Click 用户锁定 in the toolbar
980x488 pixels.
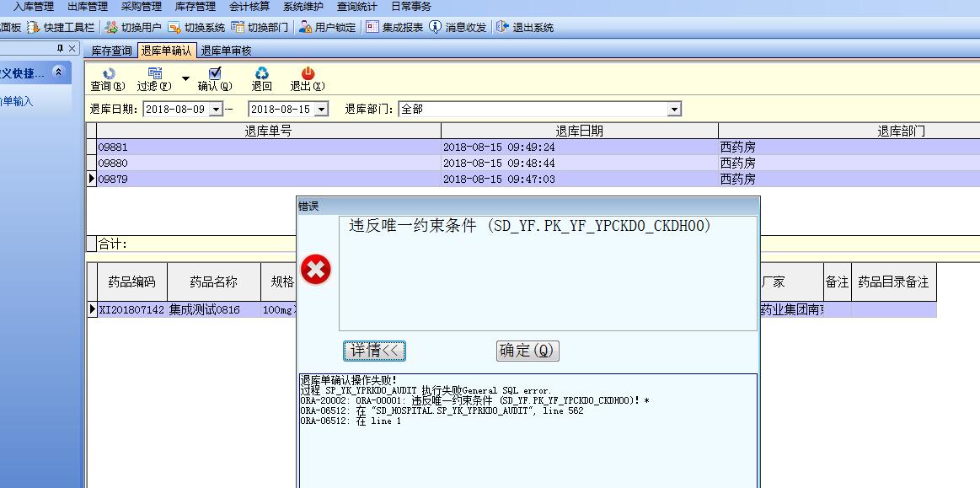pyautogui.click(x=328, y=28)
